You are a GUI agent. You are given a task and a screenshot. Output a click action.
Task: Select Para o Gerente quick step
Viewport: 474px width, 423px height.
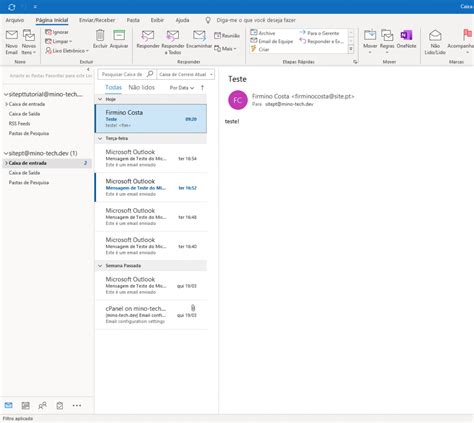pyautogui.click(x=319, y=33)
